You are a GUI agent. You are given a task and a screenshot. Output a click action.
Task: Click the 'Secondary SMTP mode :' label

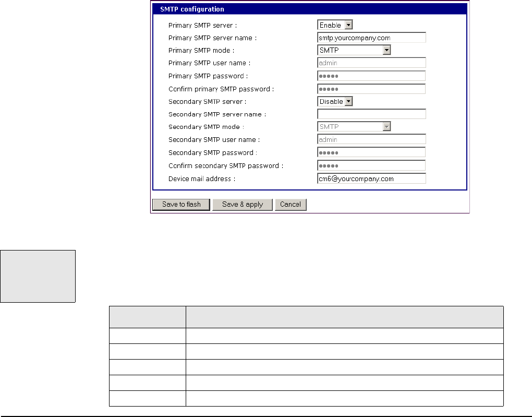206,127
